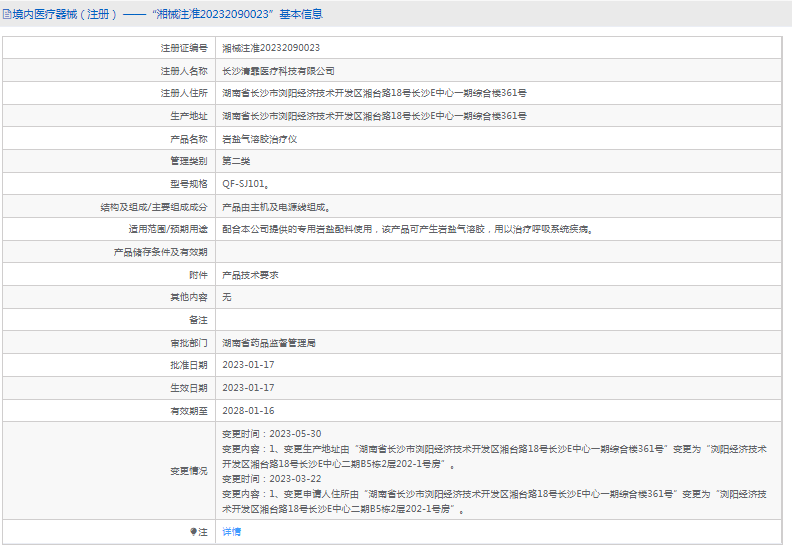Click the 其他内容 value 无
Image resolution: width=792 pixels, height=553 pixels.
pos(227,297)
